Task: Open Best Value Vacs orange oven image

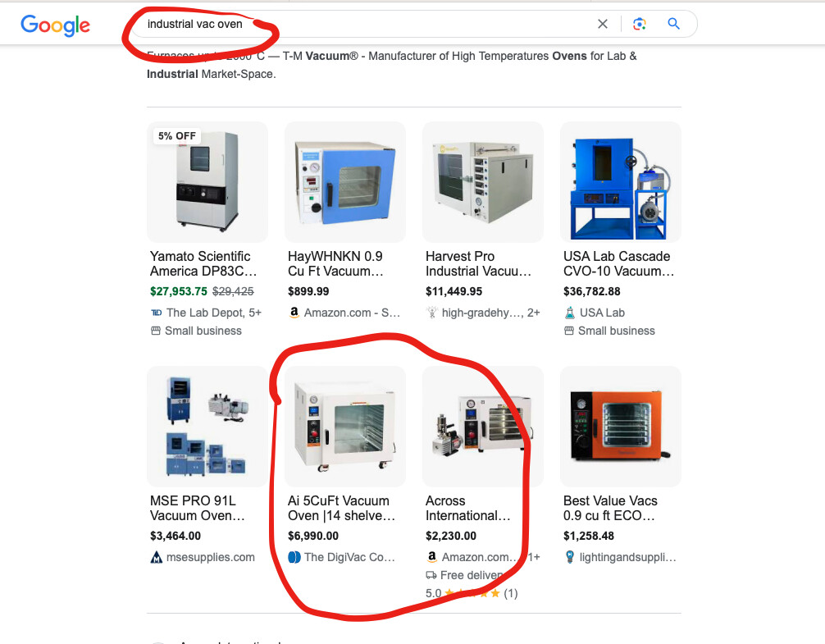Action: click(x=621, y=426)
